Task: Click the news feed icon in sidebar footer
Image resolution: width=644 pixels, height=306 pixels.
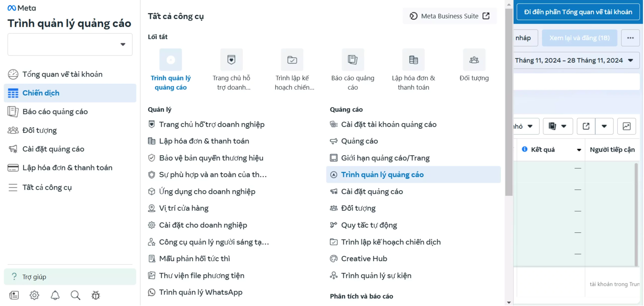Action: pyautogui.click(x=14, y=295)
